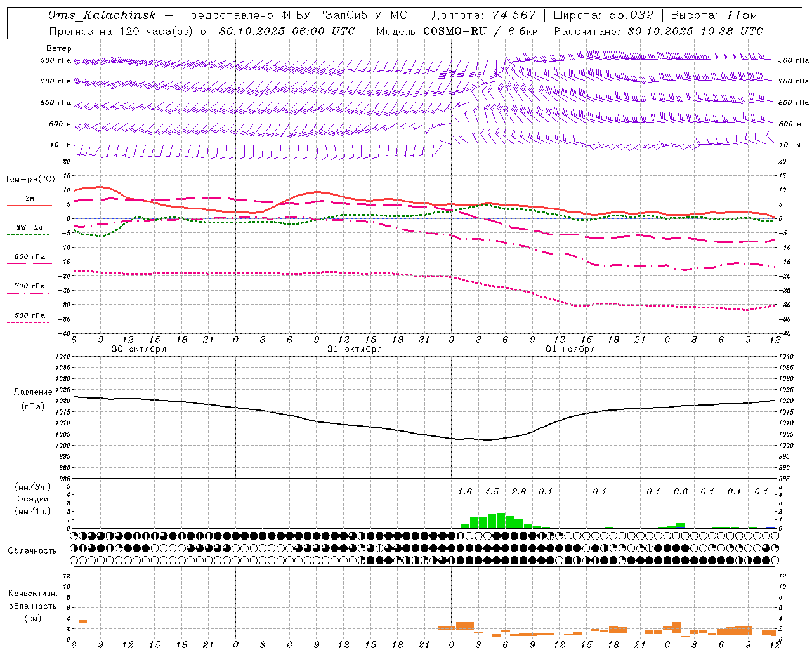Image resolution: width=812 pixels, height=650 pixels.
Task: Click the computed time 30.10.2025 10:38 UTC
Action: 695,31
